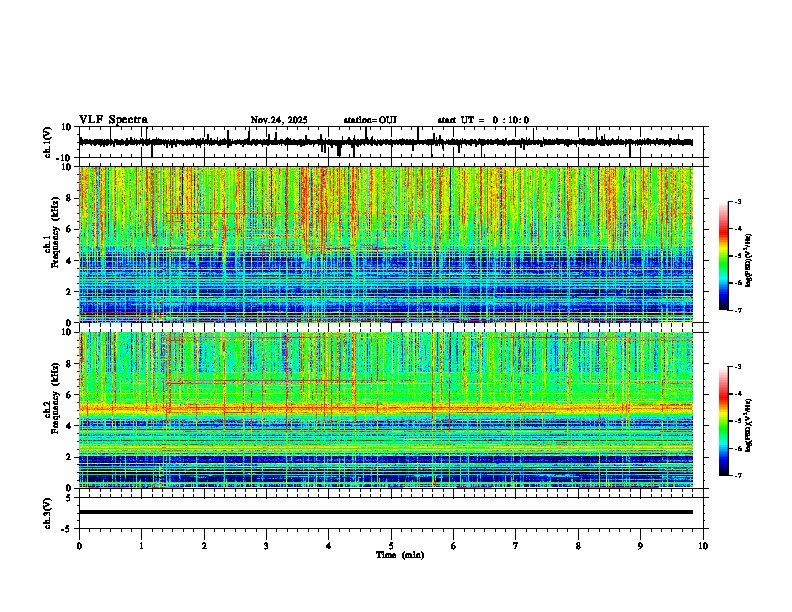
Task: Click the '-3' tick on ch.2 colorbar
Action: click(x=738, y=367)
